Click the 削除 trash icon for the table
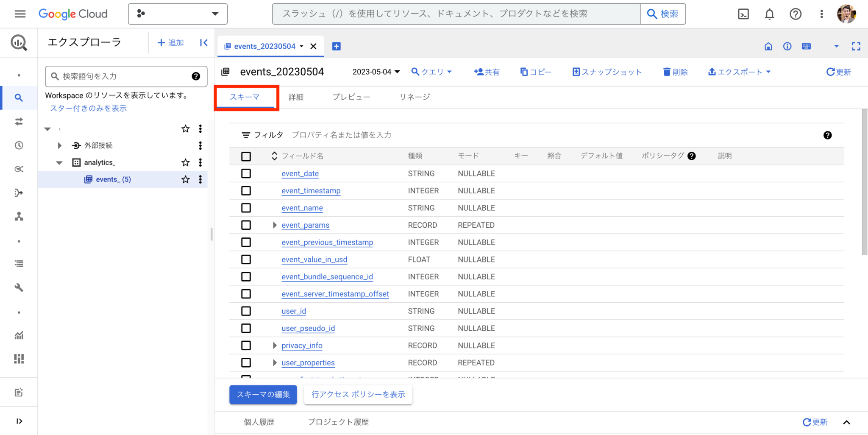This screenshot has height=435, width=868. point(667,72)
